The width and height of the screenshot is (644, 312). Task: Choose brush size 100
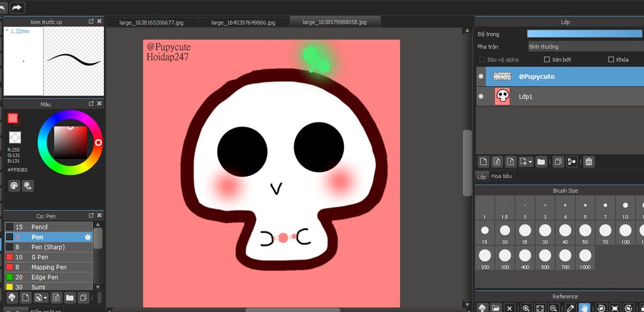click(x=625, y=233)
